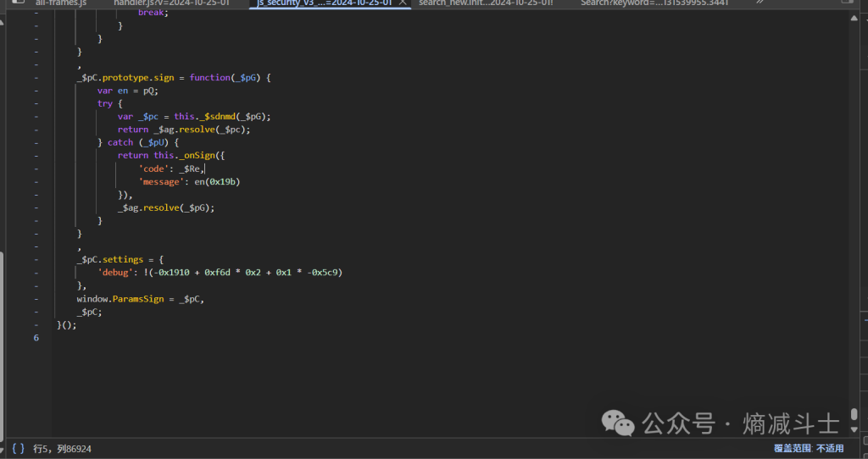This screenshot has width=868, height=459.
Task: Switch to the all-frames.js tab
Action: [x=60, y=3]
